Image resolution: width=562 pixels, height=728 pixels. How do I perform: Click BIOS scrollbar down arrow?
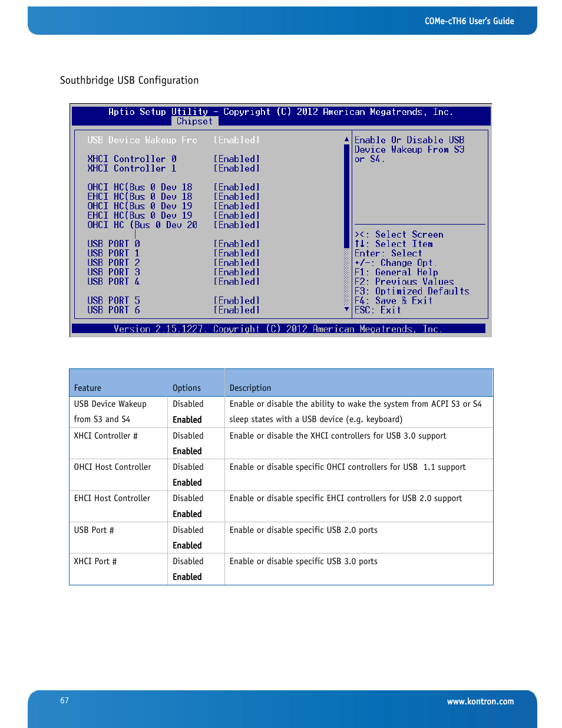(346, 309)
